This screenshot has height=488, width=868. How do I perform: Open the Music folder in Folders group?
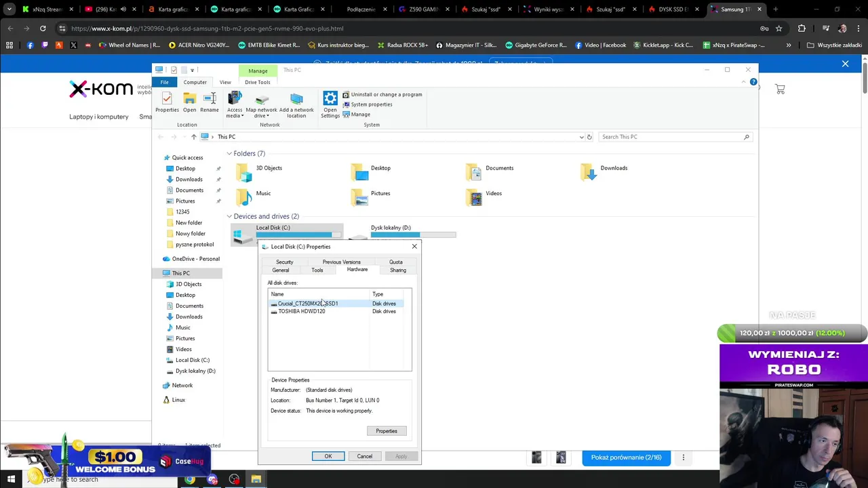254,197
